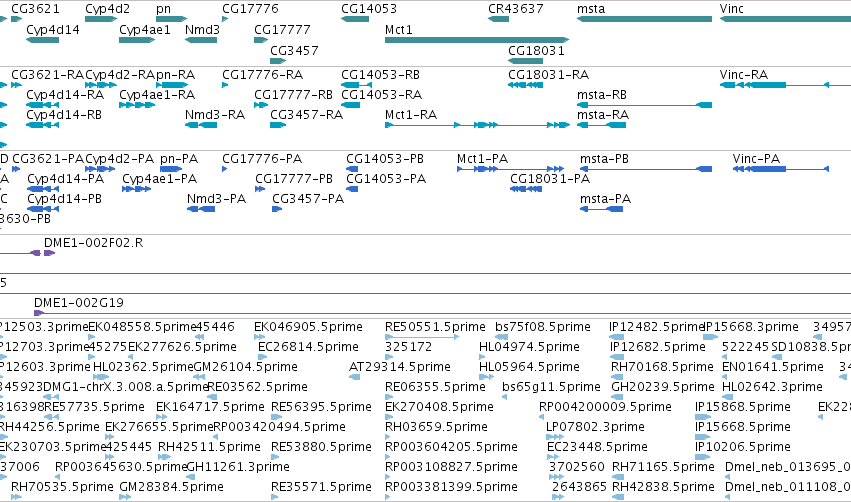Click the Cyp4d2 gene label
The width and height of the screenshot is (851, 502).
coord(107,9)
